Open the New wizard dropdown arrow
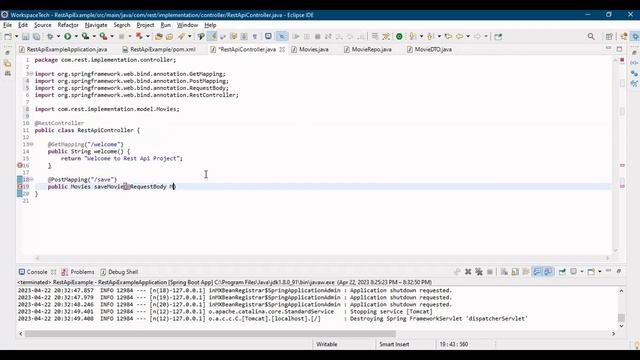This screenshot has width=640, height=360. click(16, 36)
